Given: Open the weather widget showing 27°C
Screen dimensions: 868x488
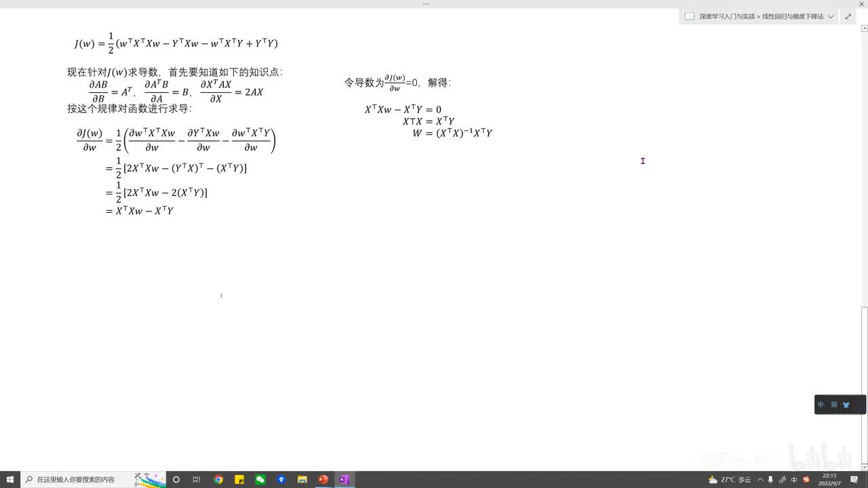Looking at the screenshot, I should pyautogui.click(x=729, y=479).
